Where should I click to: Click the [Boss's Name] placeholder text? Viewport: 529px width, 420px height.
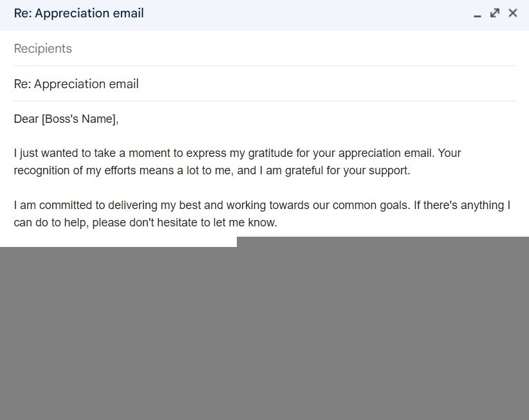[x=79, y=119]
